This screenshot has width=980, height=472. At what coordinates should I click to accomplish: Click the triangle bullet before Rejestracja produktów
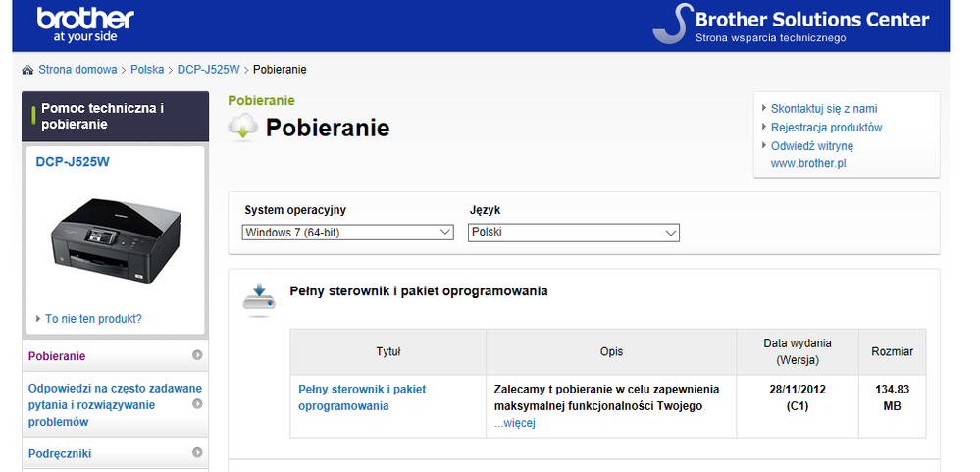pyautogui.click(x=764, y=127)
